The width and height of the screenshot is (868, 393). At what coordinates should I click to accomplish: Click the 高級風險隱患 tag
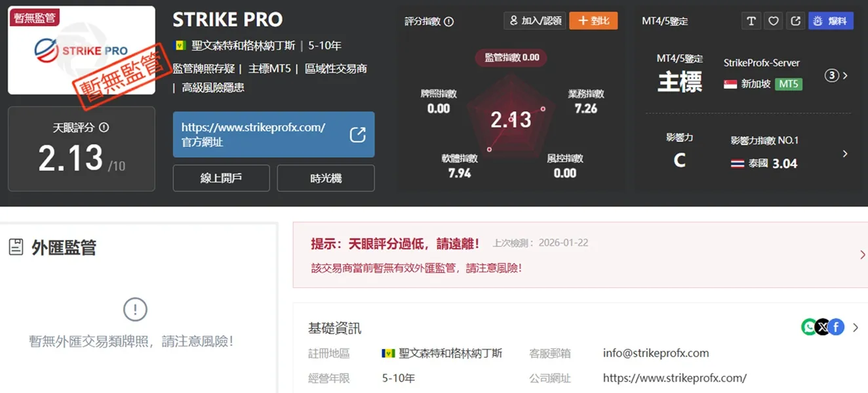point(213,87)
